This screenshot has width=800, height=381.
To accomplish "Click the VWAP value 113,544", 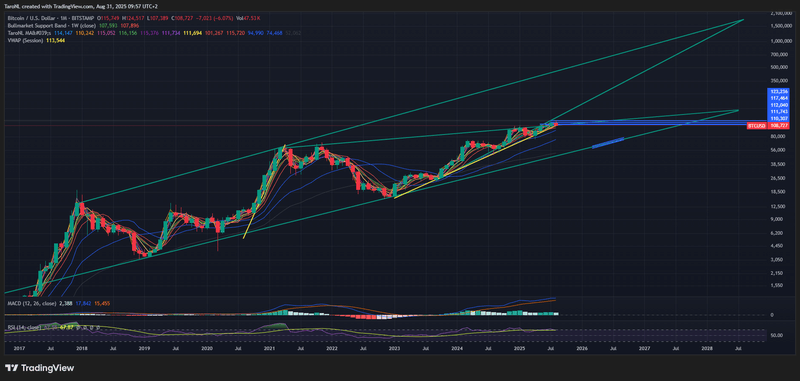I will pyautogui.click(x=56, y=40).
